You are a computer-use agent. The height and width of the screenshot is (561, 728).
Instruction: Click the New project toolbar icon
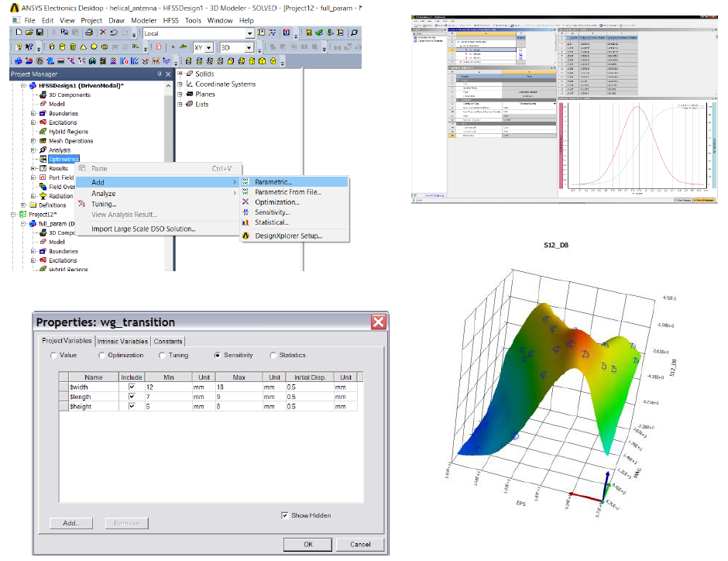19,33
